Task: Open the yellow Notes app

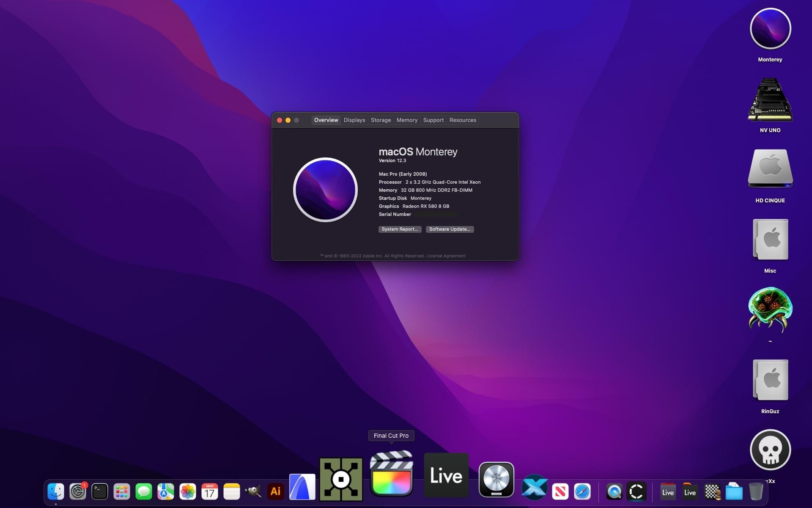Action: click(232, 491)
